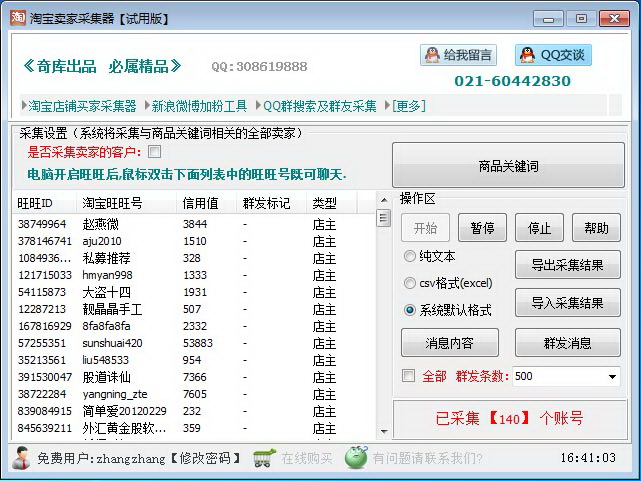Click the penguin icon on 给我留言

433,55
